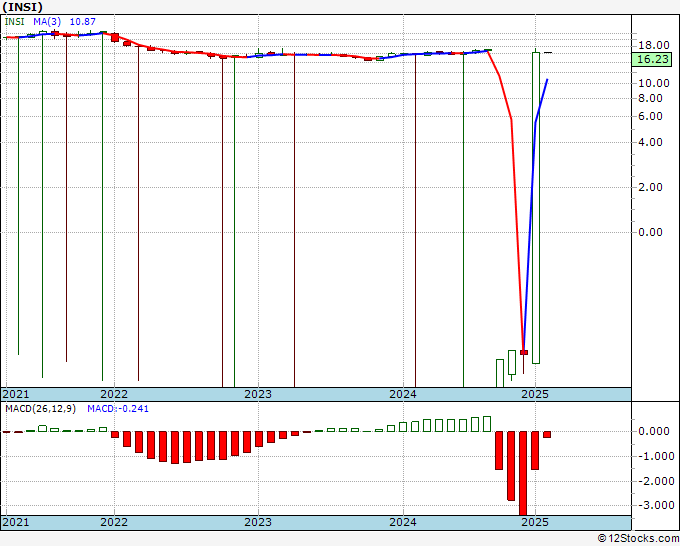This screenshot has width=680, height=546.
Task: Click 2021 on the MACD timeline
Action: 16,522
